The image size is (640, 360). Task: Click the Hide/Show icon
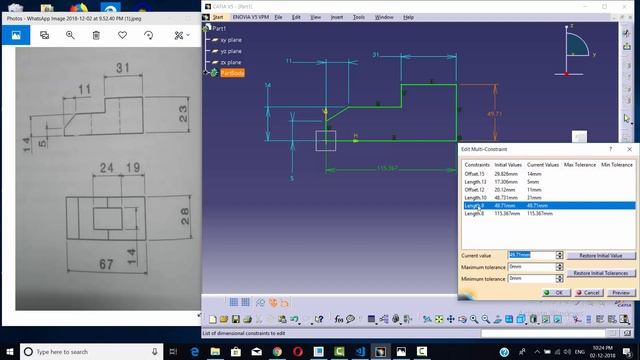(x=546, y=319)
